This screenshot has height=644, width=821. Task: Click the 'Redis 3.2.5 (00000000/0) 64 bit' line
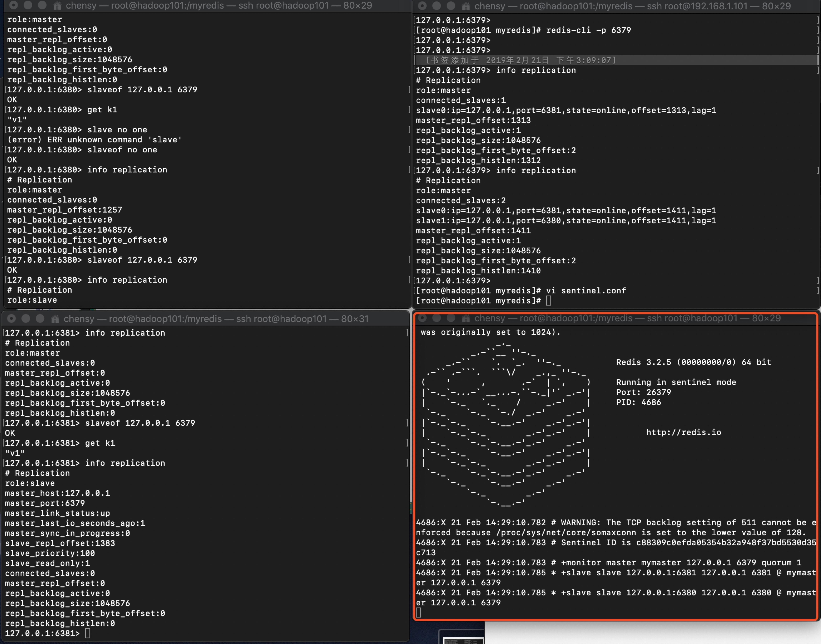pyautogui.click(x=694, y=362)
